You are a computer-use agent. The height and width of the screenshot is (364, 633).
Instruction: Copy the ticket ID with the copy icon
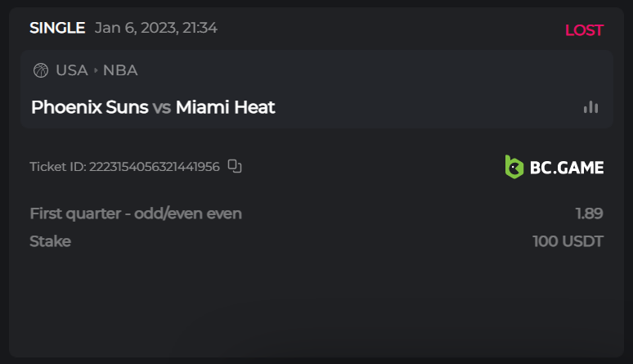[235, 166]
